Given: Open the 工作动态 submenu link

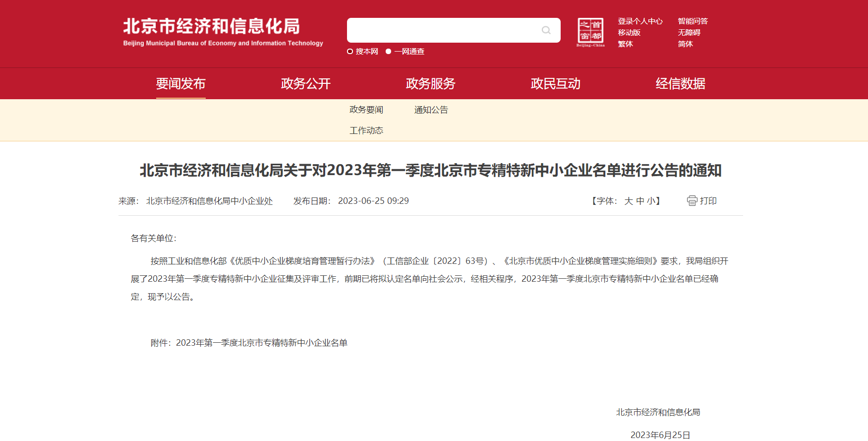Looking at the screenshot, I should pos(366,130).
